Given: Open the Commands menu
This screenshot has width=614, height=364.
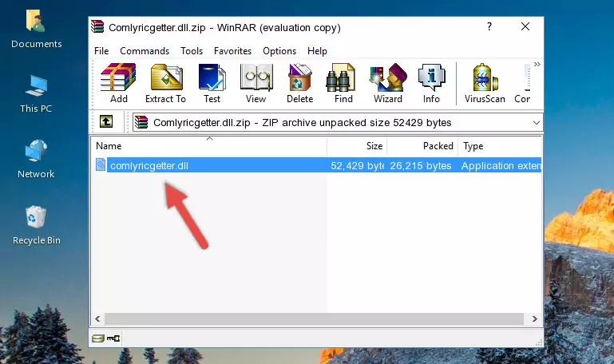Looking at the screenshot, I should coord(145,51).
